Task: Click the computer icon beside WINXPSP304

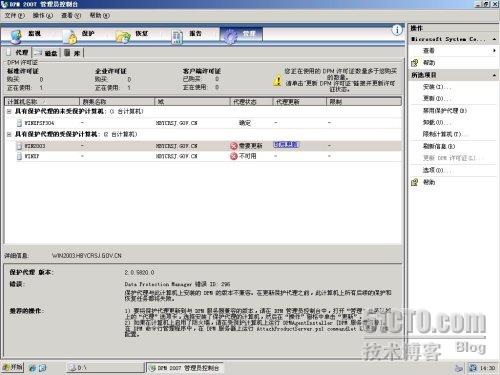Action: click(x=19, y=123)
